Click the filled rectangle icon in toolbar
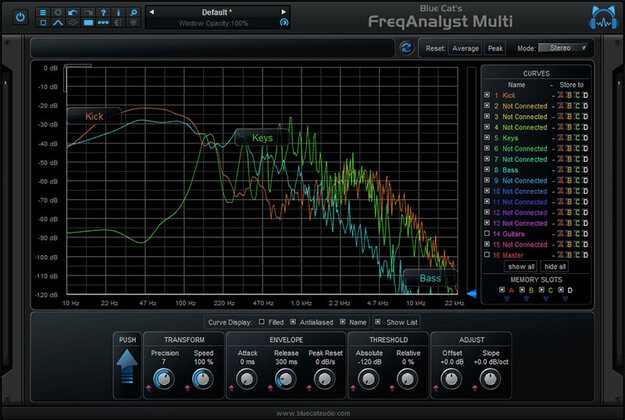This screenshot has height=420, width=625. [x=88, y=23]
